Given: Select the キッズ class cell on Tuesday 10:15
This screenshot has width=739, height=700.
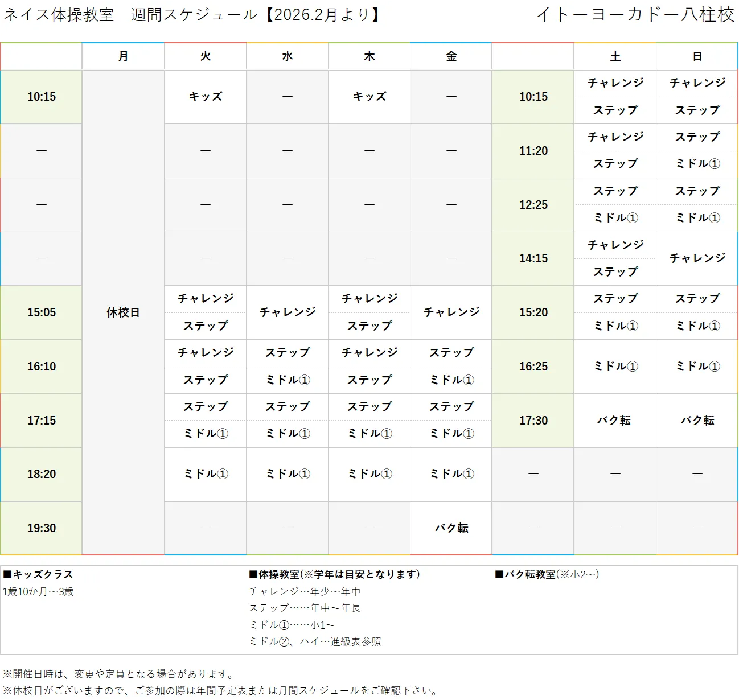Looking at the screenshot, I should click(205, 97).
